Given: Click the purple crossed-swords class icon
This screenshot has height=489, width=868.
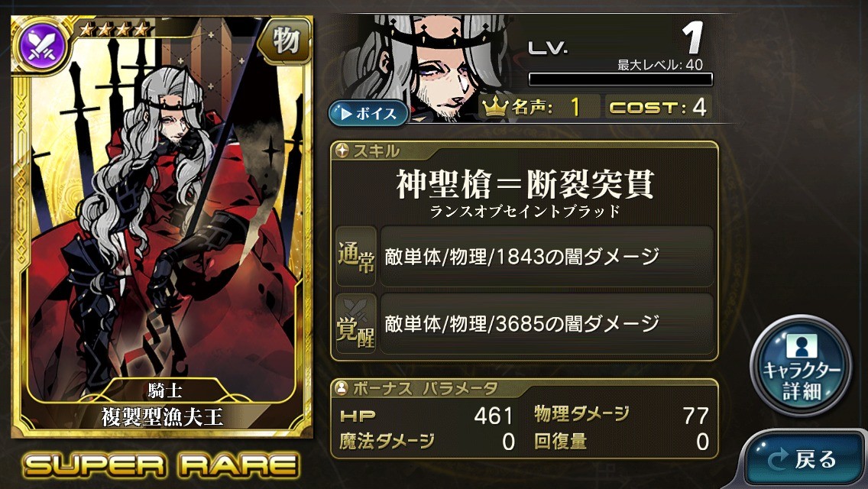Looking at the screenshot, I should (x=42, y=46).
